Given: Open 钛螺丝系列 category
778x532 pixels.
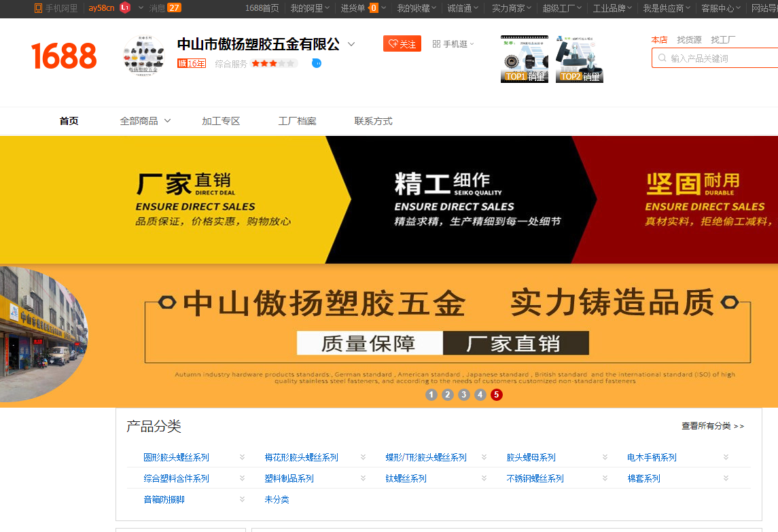Looking at the screenshot, I should pos(406,478).
